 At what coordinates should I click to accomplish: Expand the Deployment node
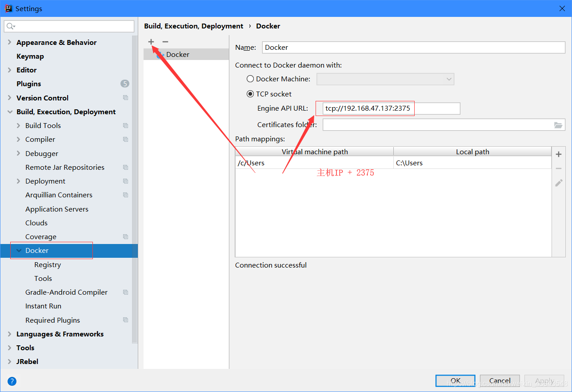pos(18,181)
